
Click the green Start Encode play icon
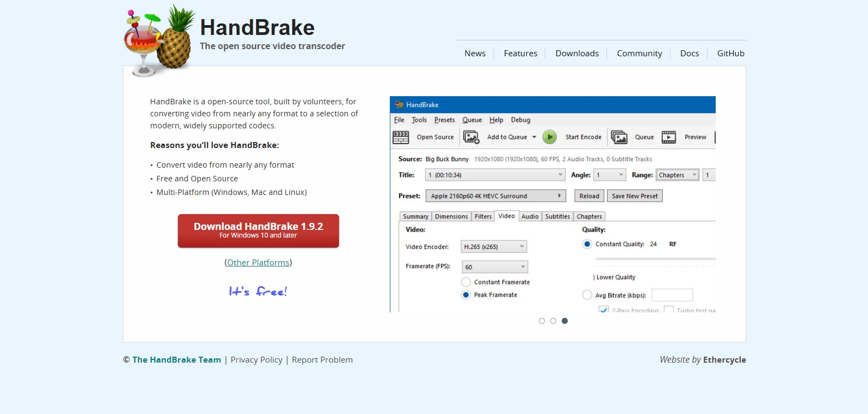point(550,137)
